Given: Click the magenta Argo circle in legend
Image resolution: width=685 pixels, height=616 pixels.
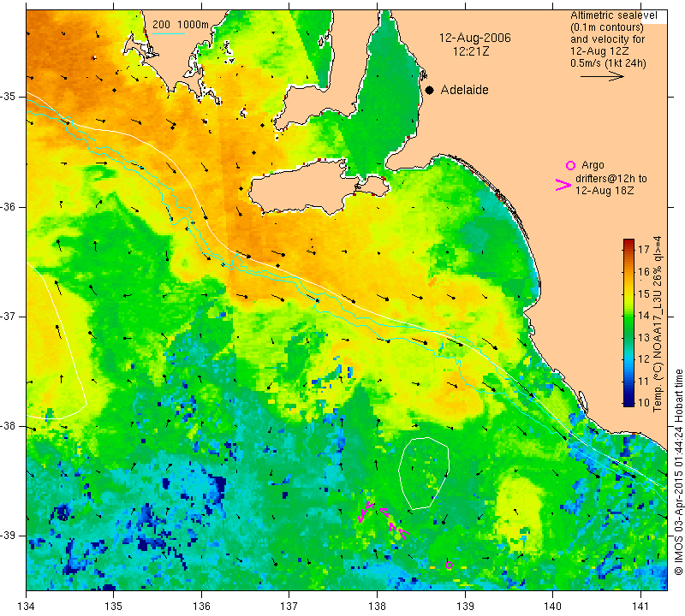Looking at the screenshot, I should coord(570,165).
